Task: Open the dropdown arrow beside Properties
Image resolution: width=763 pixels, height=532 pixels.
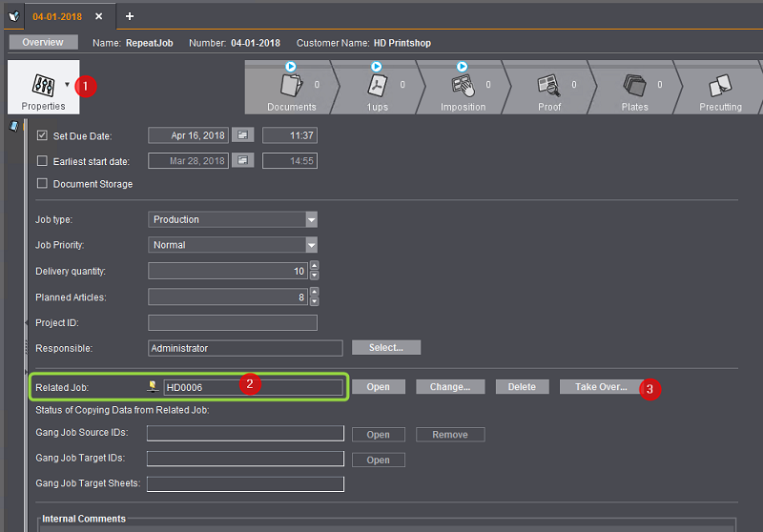Action: 66,85
